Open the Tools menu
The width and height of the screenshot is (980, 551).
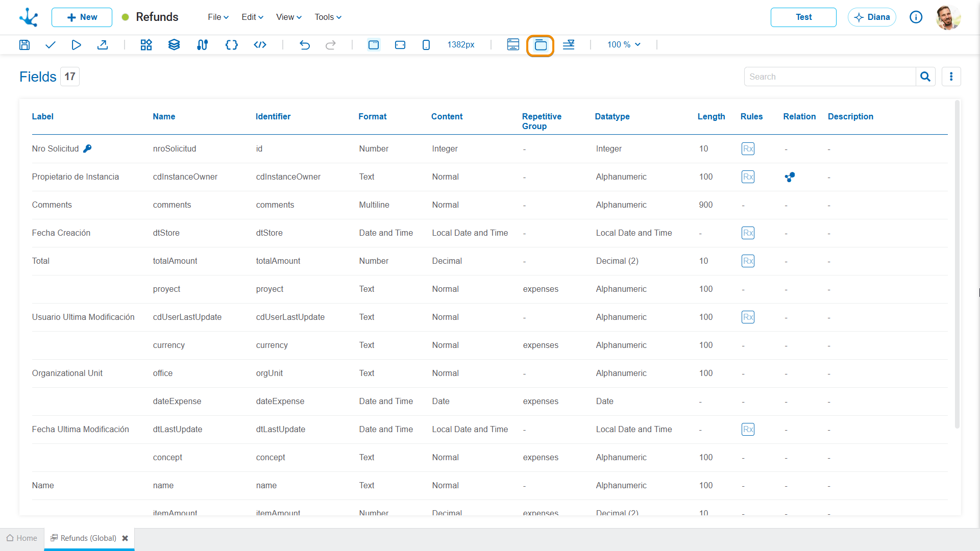point(328,17)
